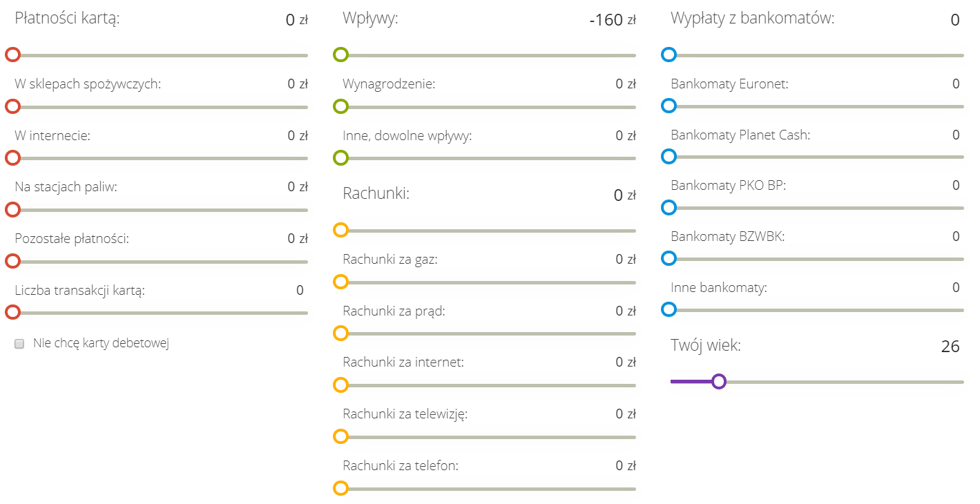Click the 'Bankomaty PKO BP' slider handle
The height and width of the screenshot is (504, 980).
[x=669, y=207]
